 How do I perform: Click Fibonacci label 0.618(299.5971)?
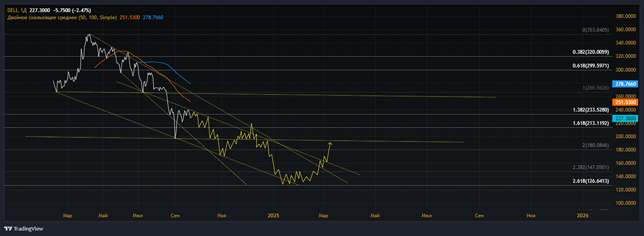click(x=591, y=66)
